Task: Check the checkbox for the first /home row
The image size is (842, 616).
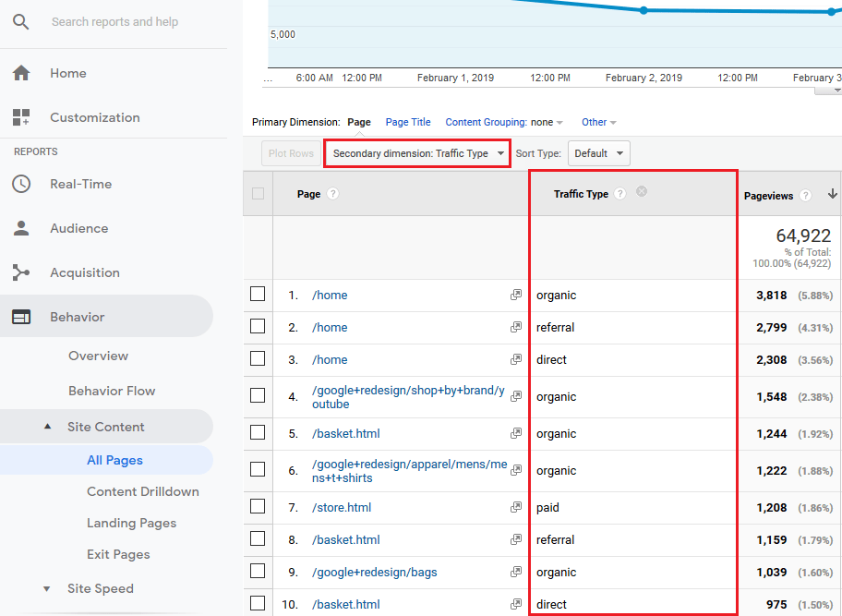Action: click(259, 295)
